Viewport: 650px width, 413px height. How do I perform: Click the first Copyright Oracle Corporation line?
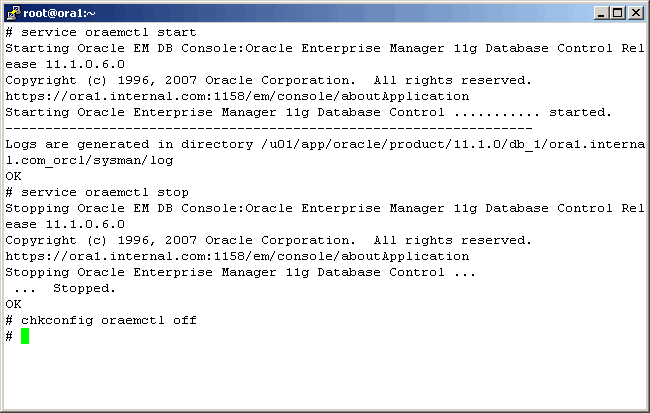point(268,80)
